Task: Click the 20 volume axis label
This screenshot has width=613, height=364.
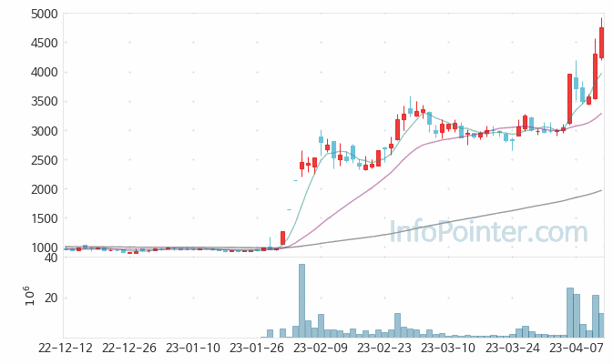Action: 51,298
